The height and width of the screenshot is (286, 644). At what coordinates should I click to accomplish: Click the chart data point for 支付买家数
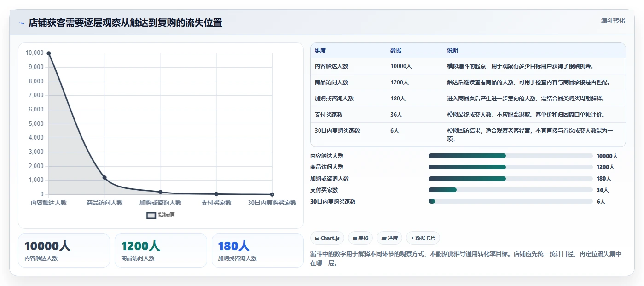[x=216, y=194]
